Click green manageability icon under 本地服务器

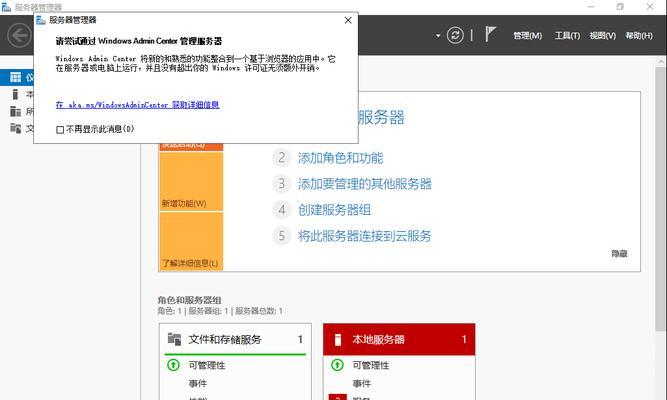pos(337,365)
